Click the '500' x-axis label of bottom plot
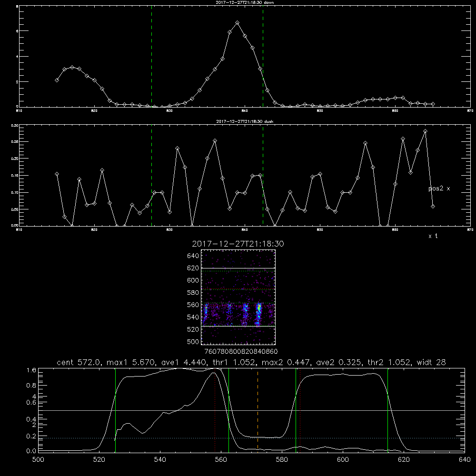 click(x=38, y=460)
